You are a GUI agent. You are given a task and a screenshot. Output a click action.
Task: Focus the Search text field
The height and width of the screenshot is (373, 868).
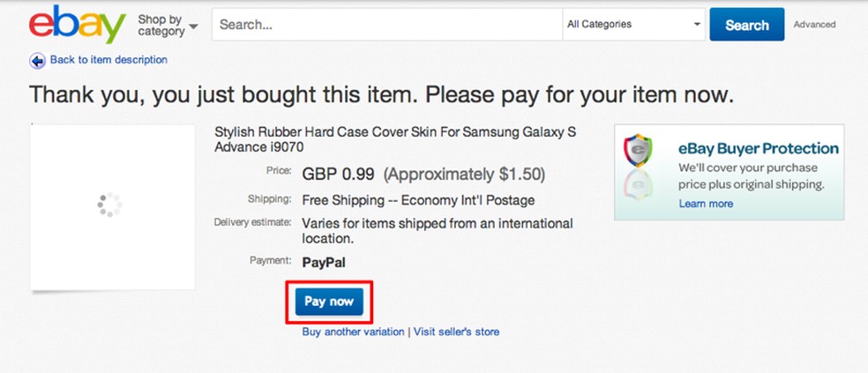click(386, 25)
